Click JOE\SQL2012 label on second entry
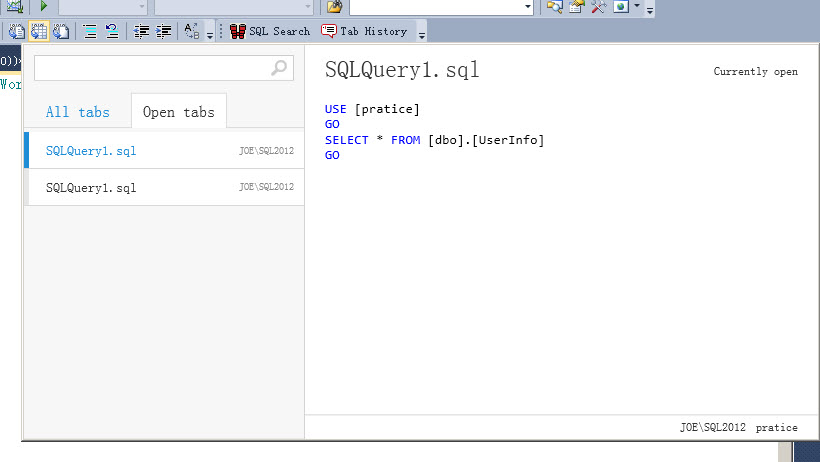 point(266,187)
